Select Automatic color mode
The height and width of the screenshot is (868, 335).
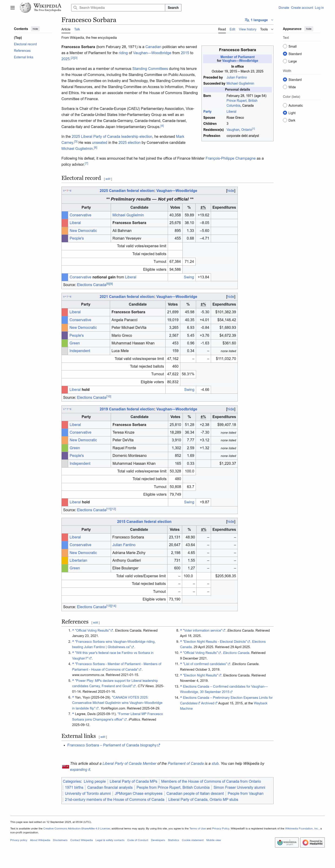point(285,106)
